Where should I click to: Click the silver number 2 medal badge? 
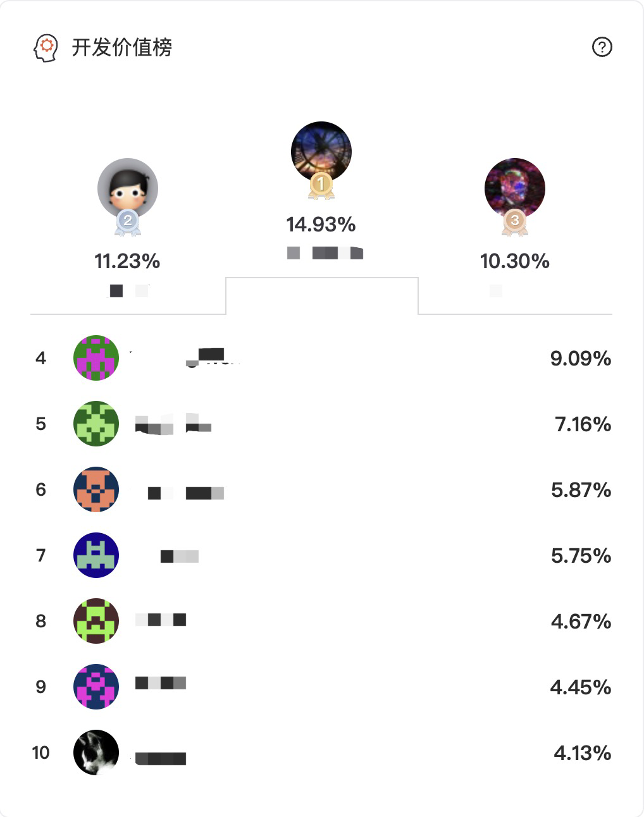coord(127,222)
